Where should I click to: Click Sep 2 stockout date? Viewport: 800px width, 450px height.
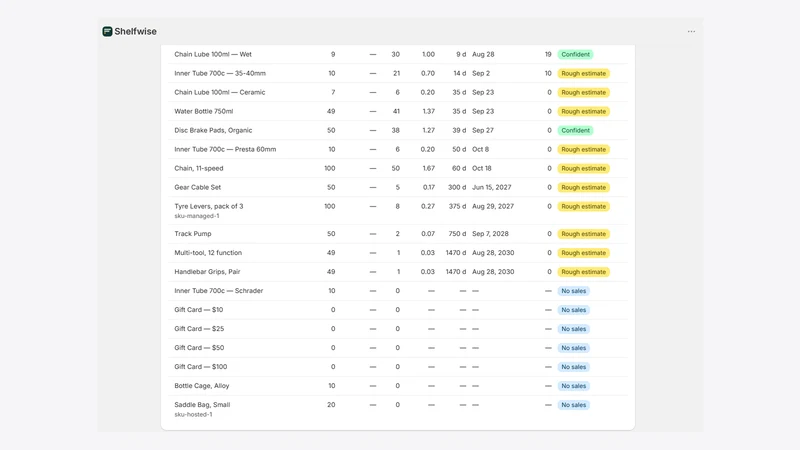coord(481,73)
